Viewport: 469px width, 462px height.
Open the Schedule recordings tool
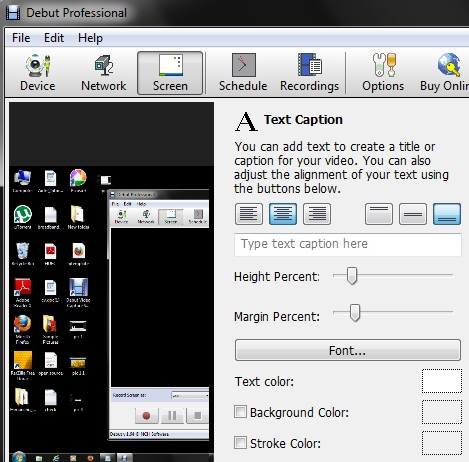point(243,73)
